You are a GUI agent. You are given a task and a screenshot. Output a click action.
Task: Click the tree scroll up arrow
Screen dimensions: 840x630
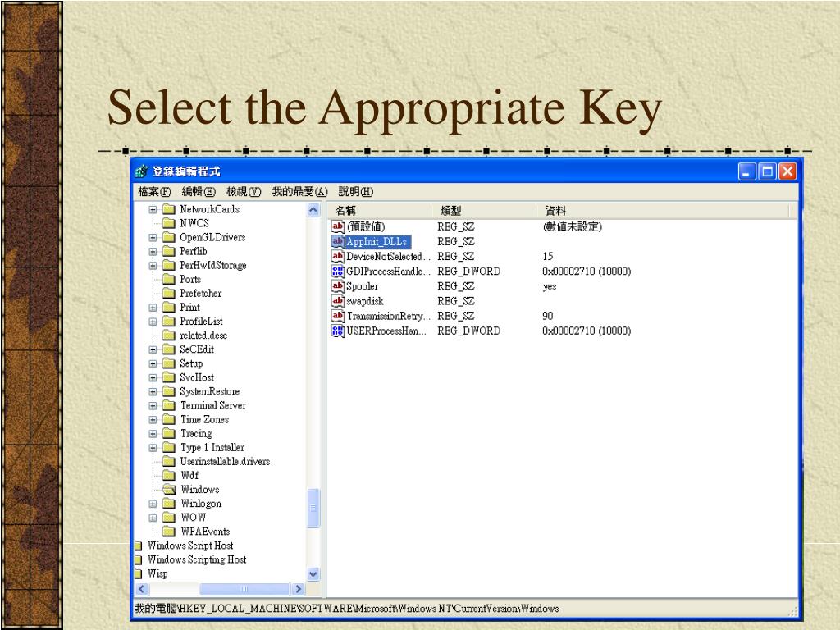click(x=313, y=210)
